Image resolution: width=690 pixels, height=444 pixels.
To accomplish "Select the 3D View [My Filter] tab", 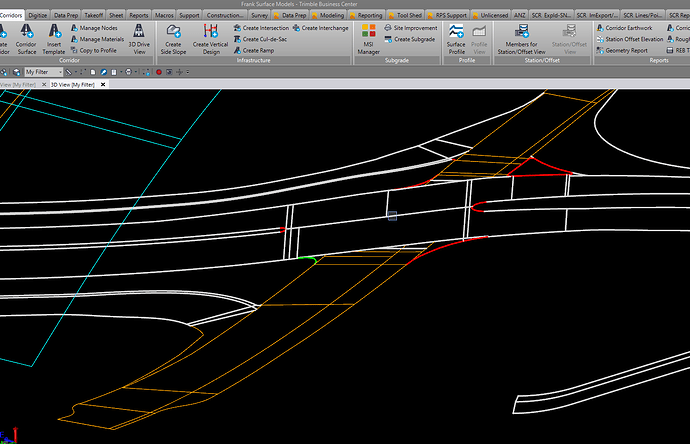I will [x=73, y=84].
